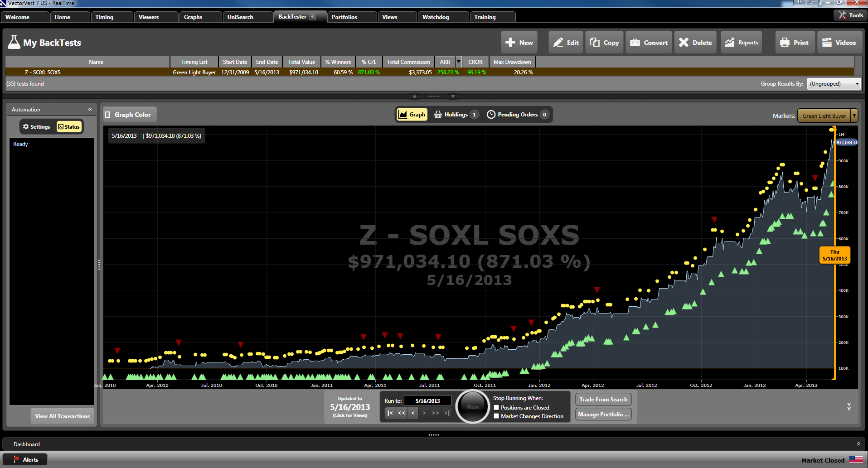
Task: Click Manage Portfolio button
Action: (603, 414)
